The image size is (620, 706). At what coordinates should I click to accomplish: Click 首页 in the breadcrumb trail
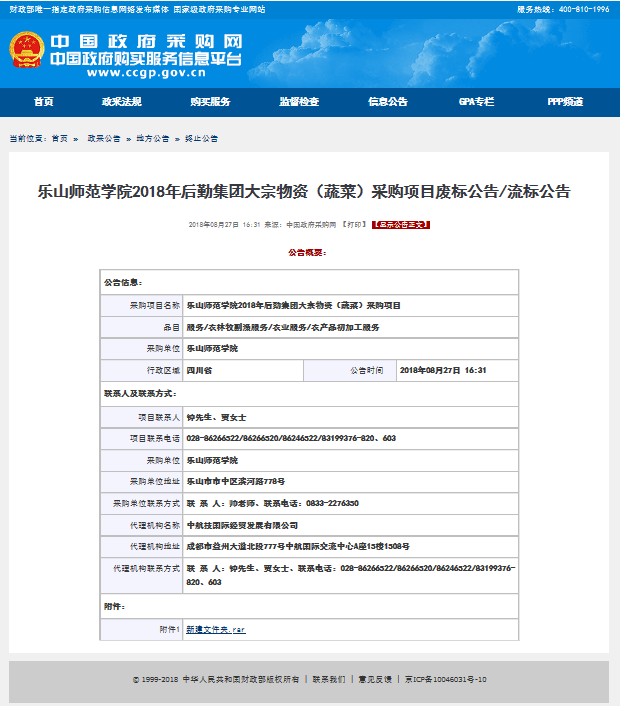pyautogui.click(x=60, y=139)
